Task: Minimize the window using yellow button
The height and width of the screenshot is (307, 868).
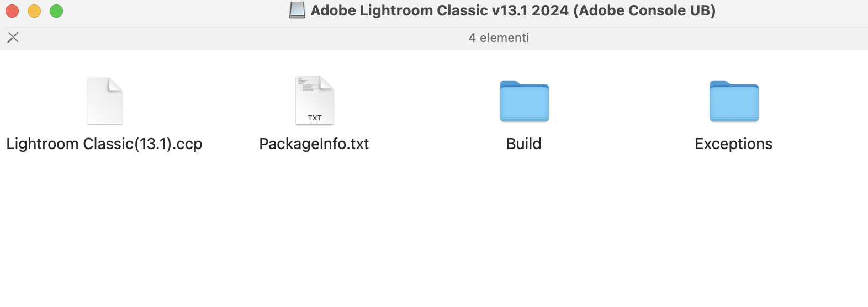Action: [34, 11]
